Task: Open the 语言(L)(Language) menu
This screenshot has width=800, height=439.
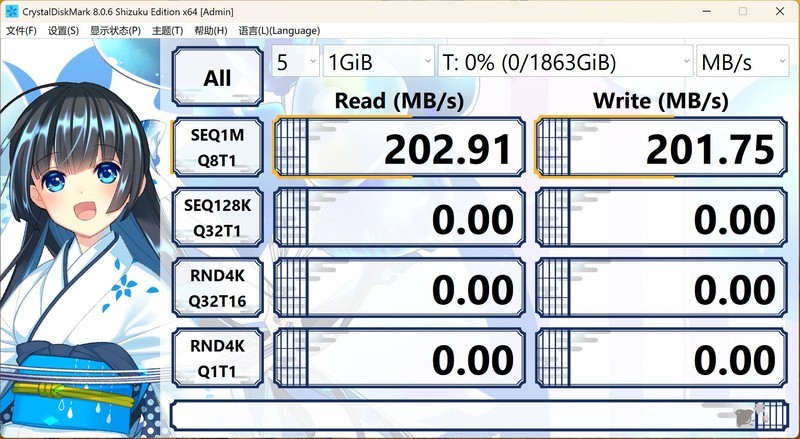Action: (x=279, y=31)
